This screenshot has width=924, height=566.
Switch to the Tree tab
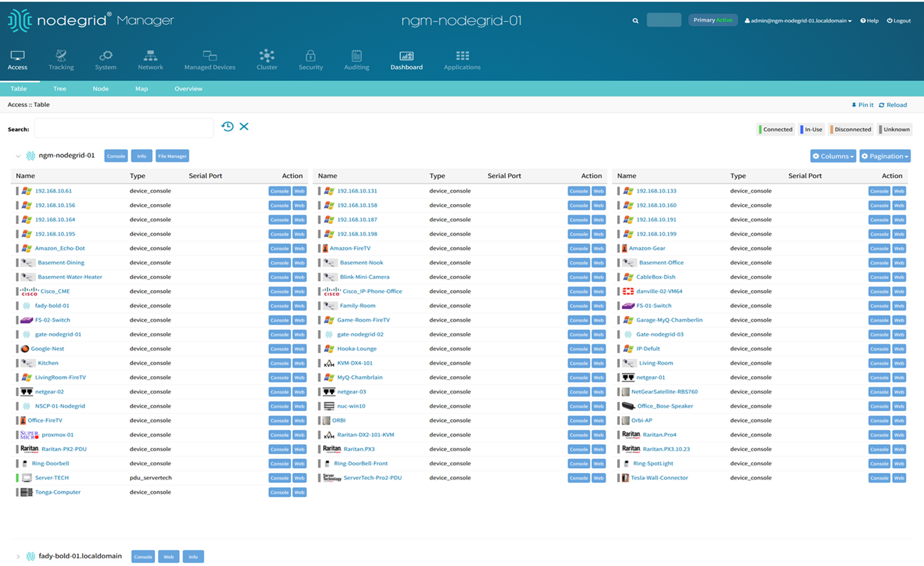[x=60, y=89]
